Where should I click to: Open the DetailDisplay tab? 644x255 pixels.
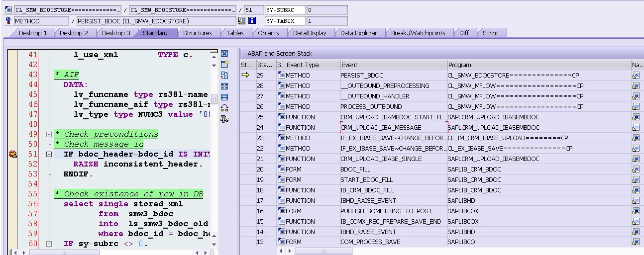pyautogui.click(x=310, y=33)
